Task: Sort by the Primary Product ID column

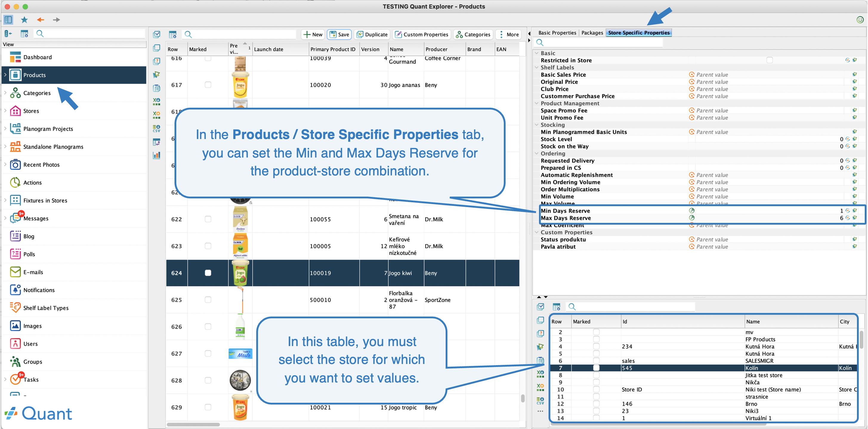Action: [333, 49]
